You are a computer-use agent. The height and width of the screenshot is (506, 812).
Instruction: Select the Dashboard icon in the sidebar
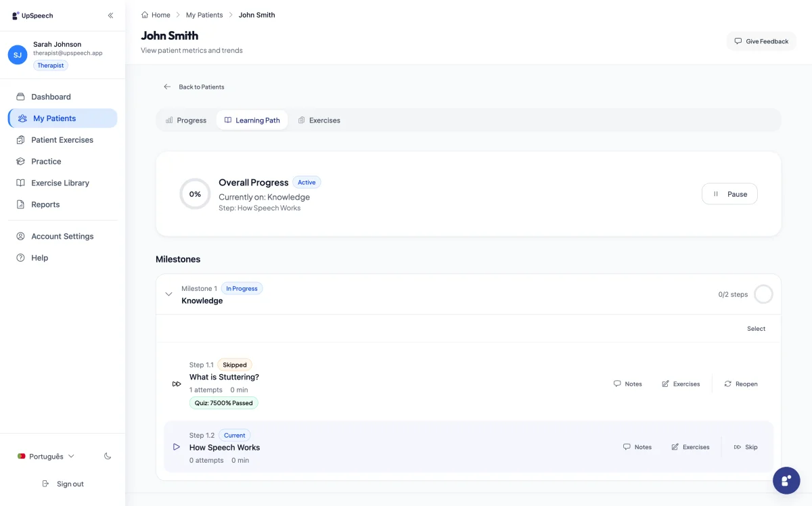[x=21, y=96]
